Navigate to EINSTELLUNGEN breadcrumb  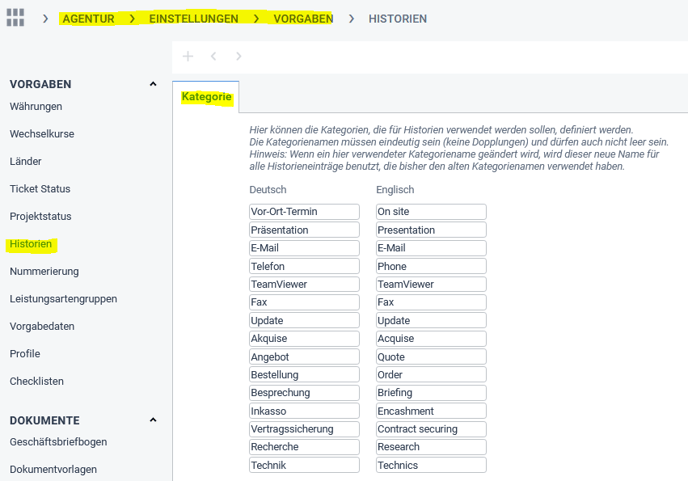(x=194, y=19)
